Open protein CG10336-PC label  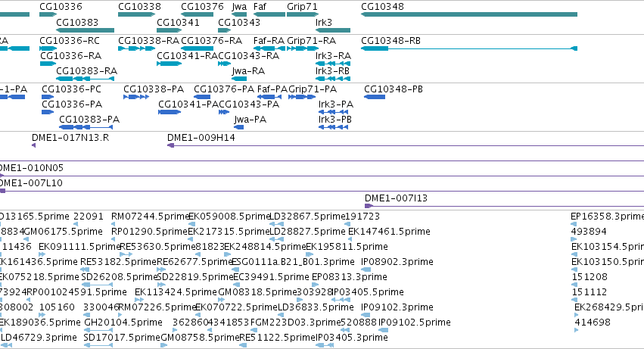click(71, 89)
